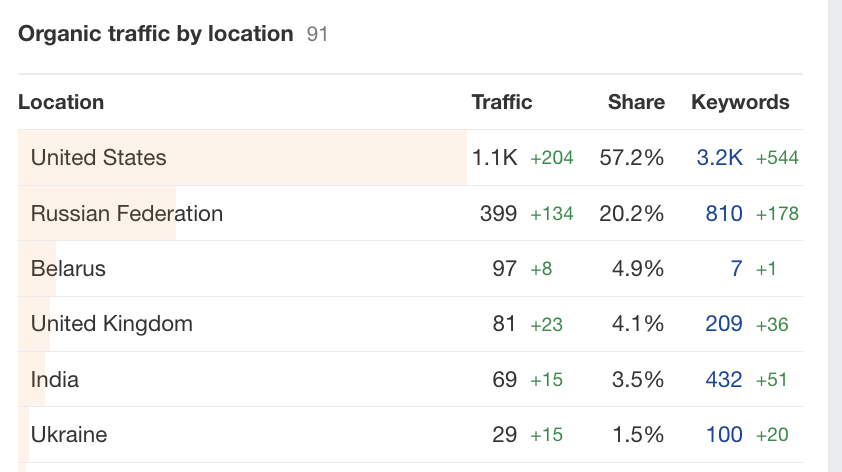Open United States keywords count 3.2K

[720, 158]
